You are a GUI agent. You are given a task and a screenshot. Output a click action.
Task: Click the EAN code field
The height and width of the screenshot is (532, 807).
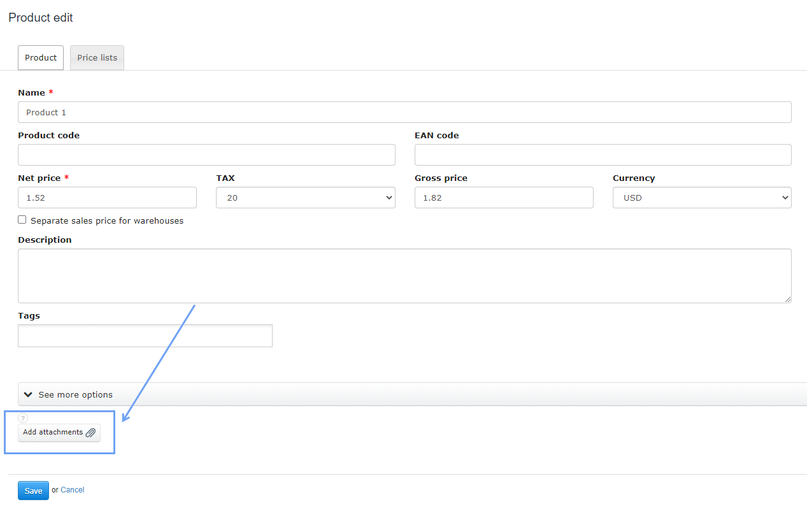pos(603,155)
